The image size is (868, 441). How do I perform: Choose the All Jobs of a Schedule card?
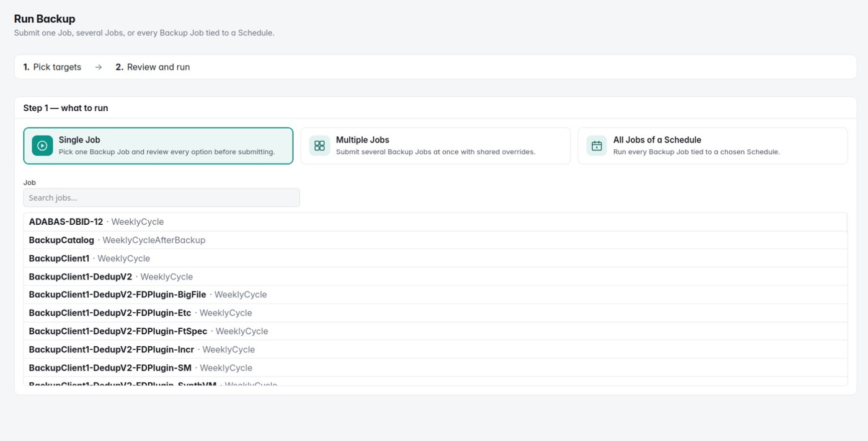coord(712,146)
